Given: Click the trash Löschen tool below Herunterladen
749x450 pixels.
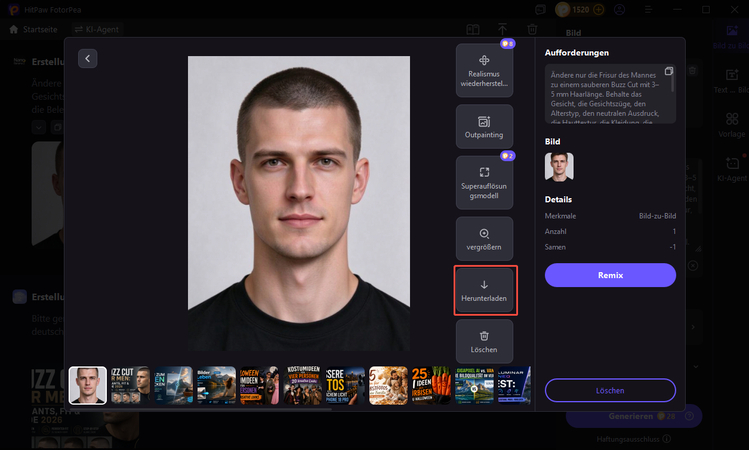Looking at the screenshot, I should tap(484, 341).
